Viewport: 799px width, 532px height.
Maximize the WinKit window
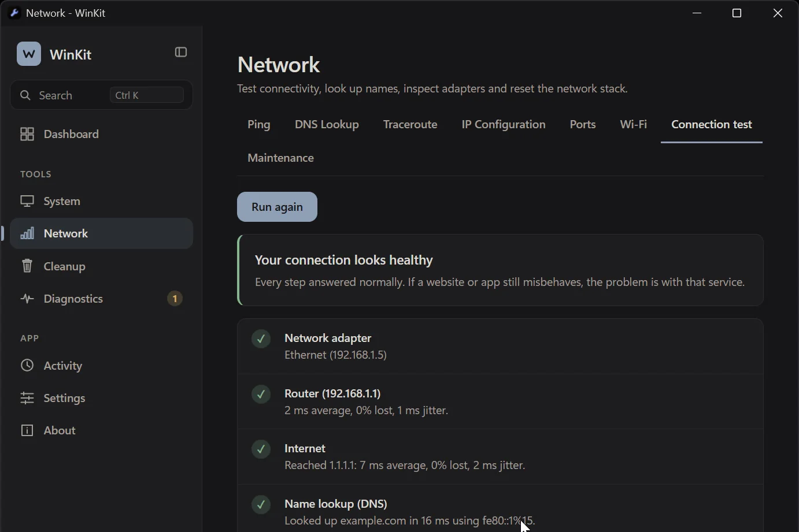point(737,13)
